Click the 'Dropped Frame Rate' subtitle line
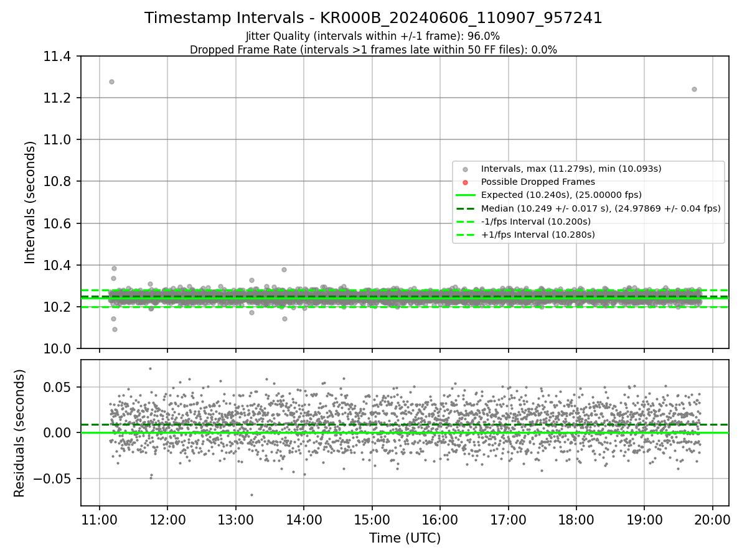Image resolution: width=747 pixels, height=560 pixels. 374,50
